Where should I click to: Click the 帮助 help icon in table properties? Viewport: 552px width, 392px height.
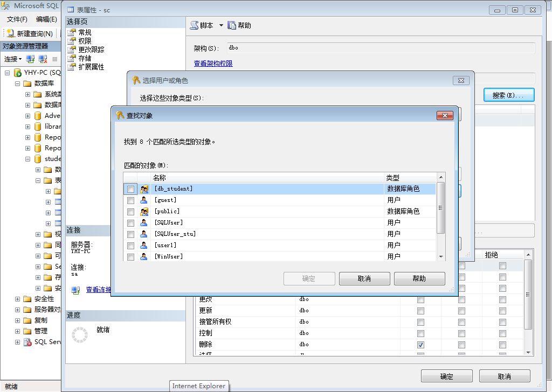click(x=232, y=25)
